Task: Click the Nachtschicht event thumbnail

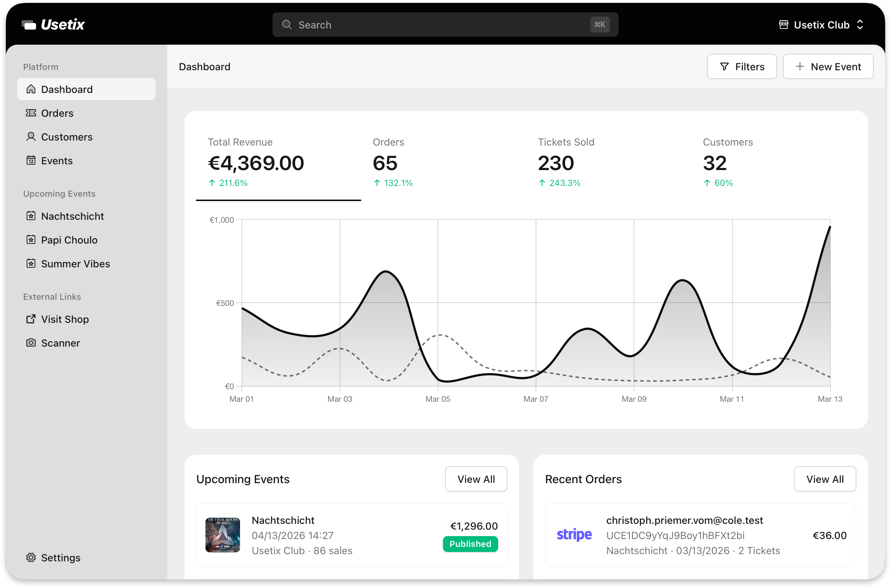Action: pyautogui.click(x=223, y=535)
